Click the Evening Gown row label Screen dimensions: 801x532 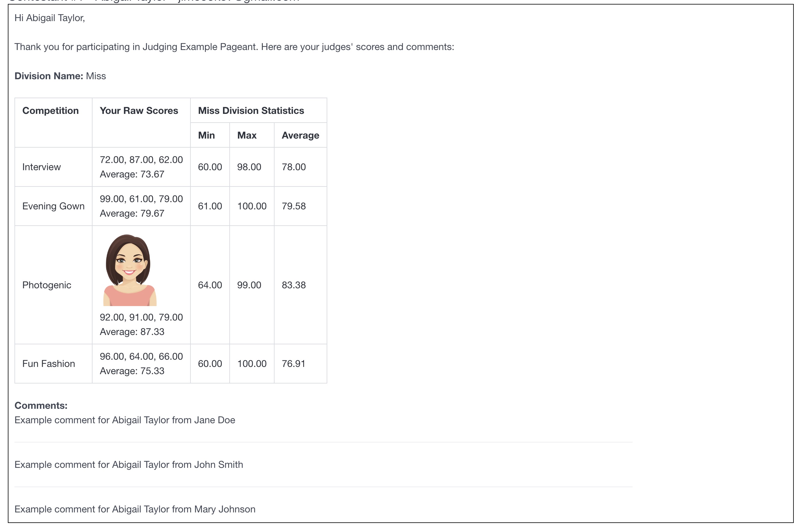coord(53,206)
